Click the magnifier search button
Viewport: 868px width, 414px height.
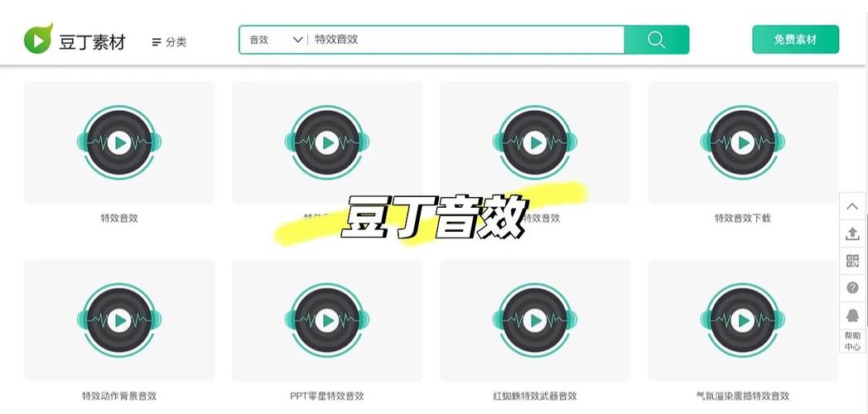point(657,40)
